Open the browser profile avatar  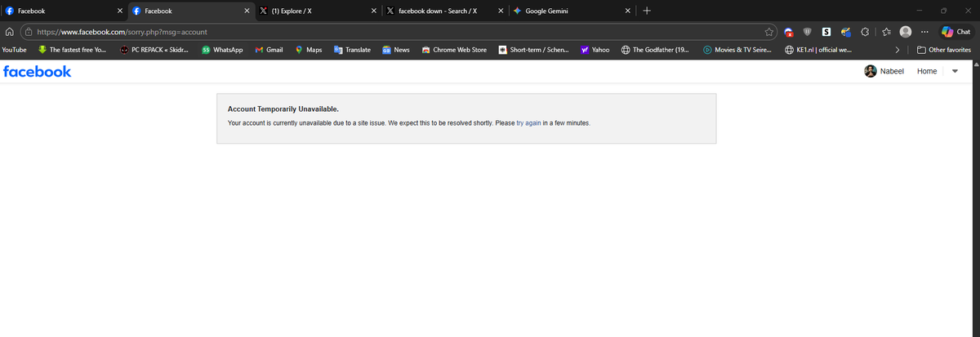(905, 32)
